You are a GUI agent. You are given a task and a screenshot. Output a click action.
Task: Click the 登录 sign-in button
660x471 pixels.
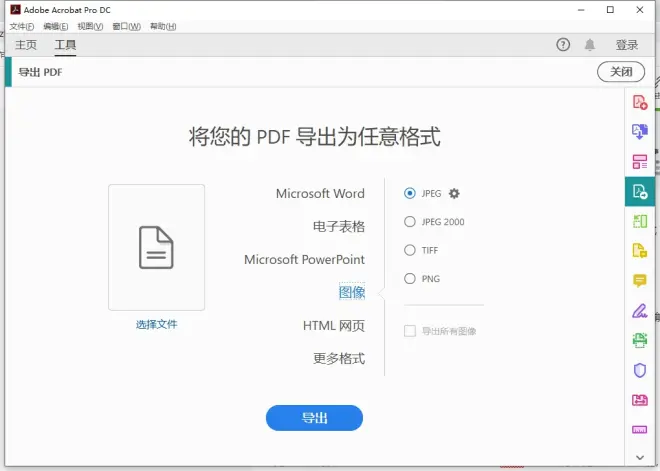tap(627, 45)
